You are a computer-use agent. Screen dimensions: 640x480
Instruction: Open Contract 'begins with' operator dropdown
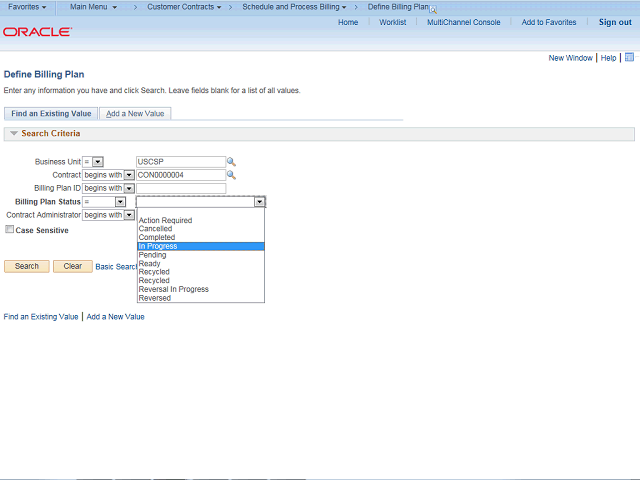(129, 175)
